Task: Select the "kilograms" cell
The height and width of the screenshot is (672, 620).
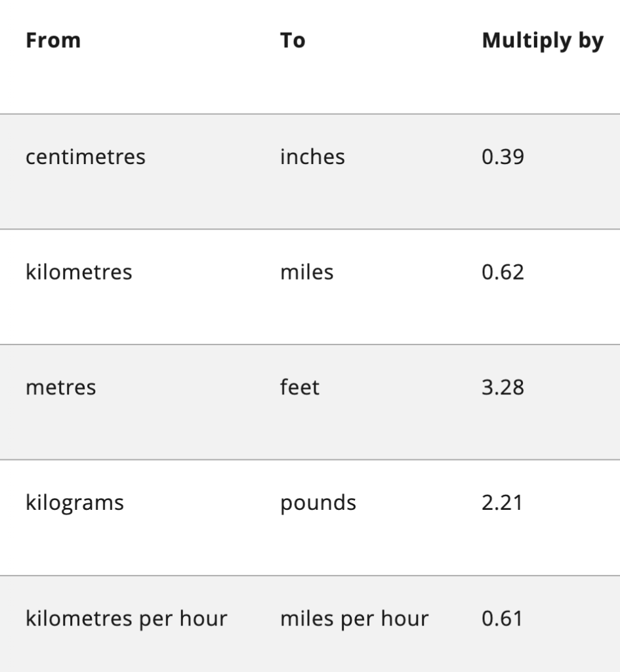Action: coord(74,503)
